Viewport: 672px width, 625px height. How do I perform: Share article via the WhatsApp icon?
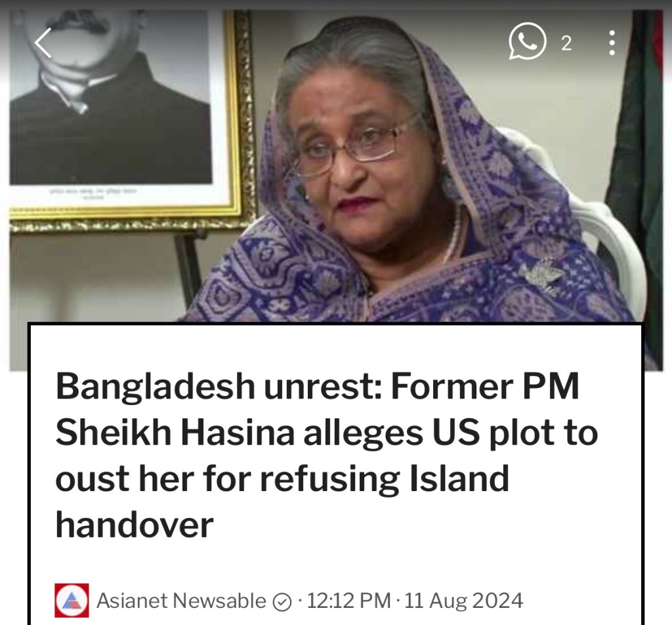[x=527, y=41]
